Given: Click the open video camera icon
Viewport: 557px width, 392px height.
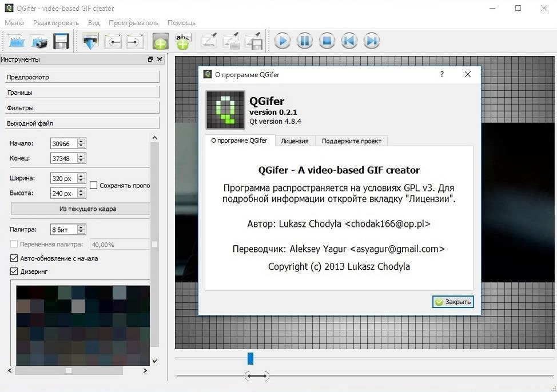Looking at the screenshot, I should [x=39, y=41].
